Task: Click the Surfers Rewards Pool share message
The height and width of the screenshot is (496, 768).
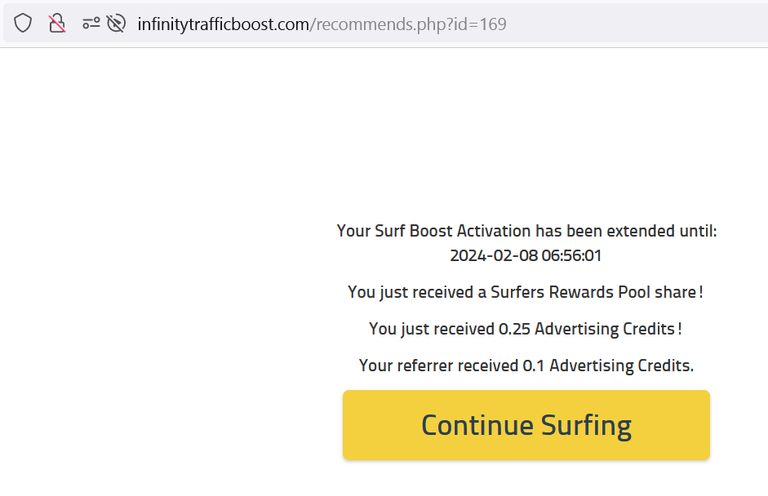Action: pyautogui.click(x=526, y=292)
